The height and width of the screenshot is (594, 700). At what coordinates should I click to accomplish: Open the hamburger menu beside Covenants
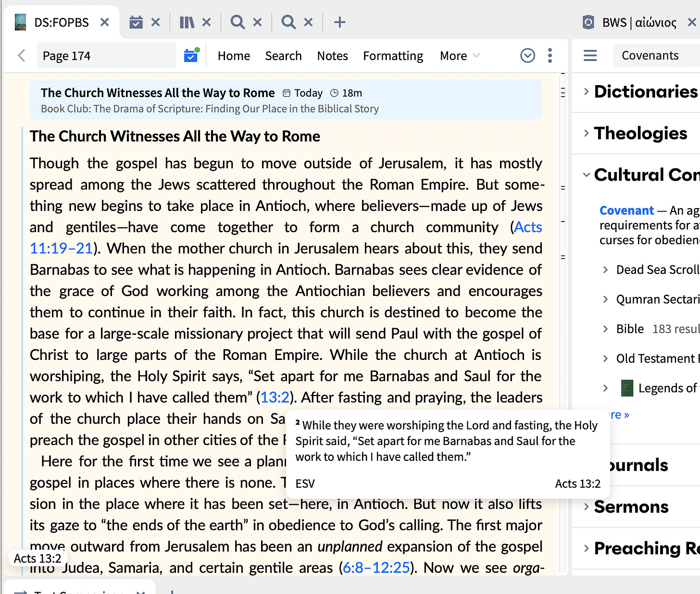[x=590, y=56]
